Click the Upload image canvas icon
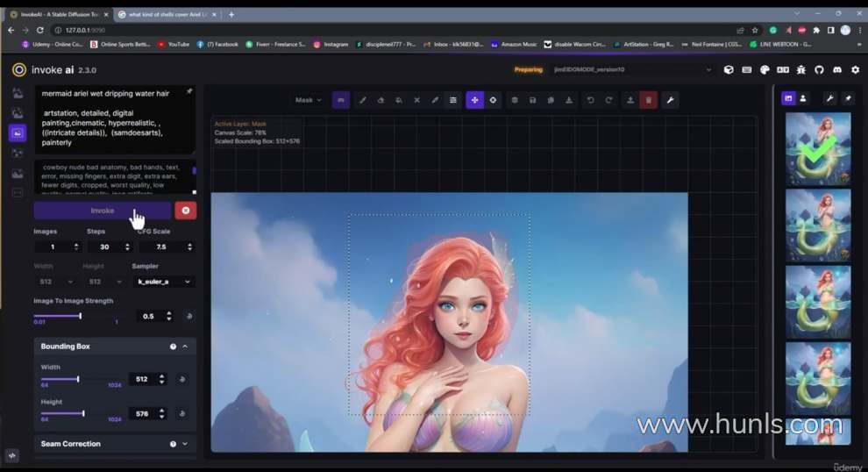868x472 pixels. (x=630, y=100)
